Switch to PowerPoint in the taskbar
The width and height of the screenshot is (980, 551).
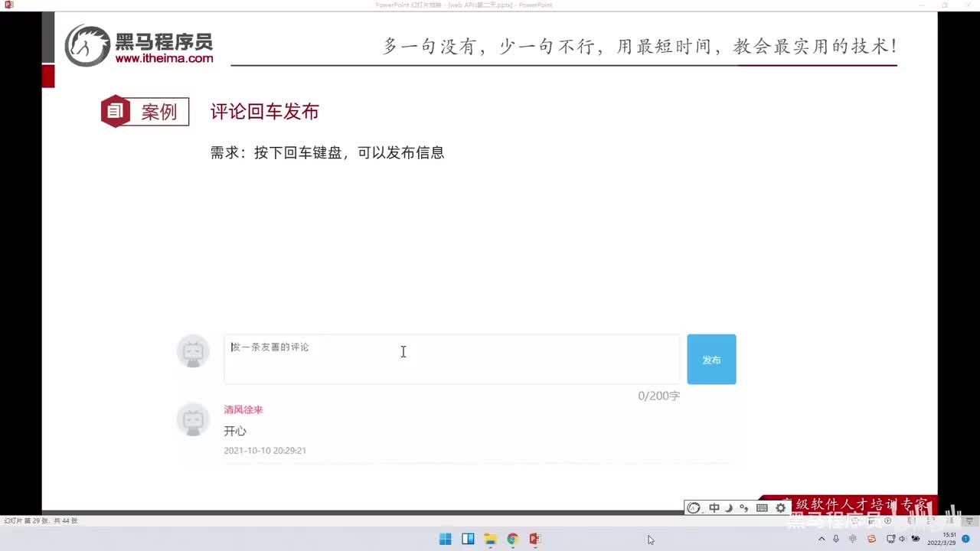coord(534,539)
